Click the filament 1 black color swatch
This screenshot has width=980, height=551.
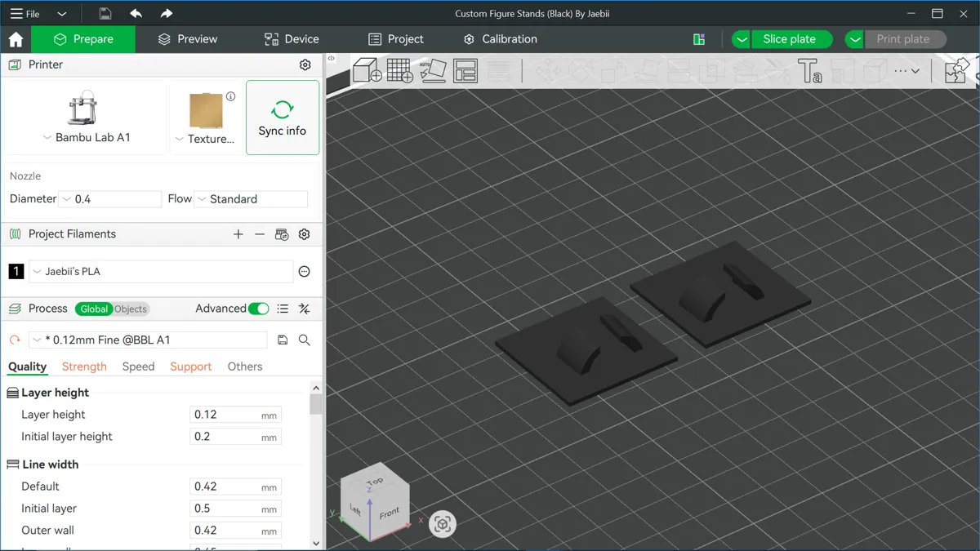point(16,272)
